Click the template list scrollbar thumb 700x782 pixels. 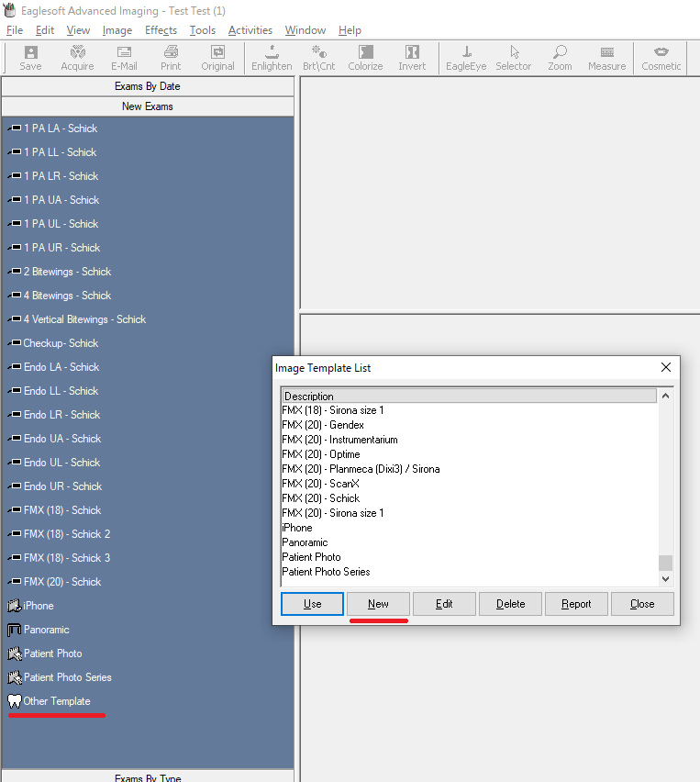point(665,563)
